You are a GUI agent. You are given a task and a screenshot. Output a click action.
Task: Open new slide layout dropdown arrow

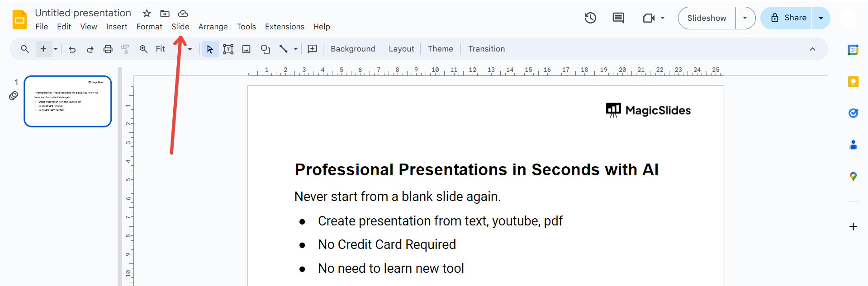click(x=56, y=49)
